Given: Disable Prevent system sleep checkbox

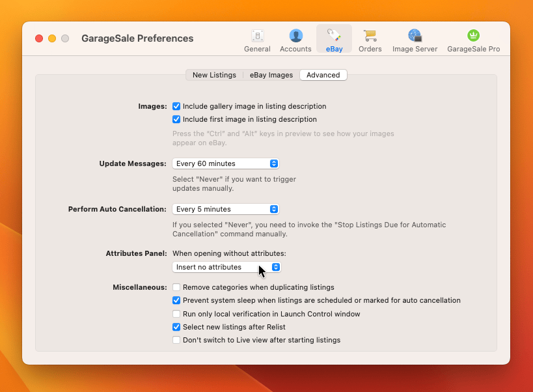Looking at the screenshot, I should click(176, 300).
